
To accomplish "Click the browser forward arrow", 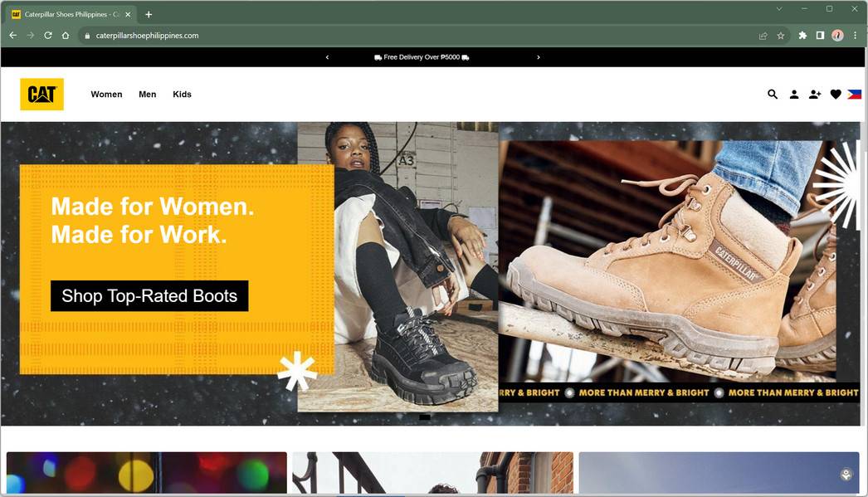I will click(x=31, y=36).
